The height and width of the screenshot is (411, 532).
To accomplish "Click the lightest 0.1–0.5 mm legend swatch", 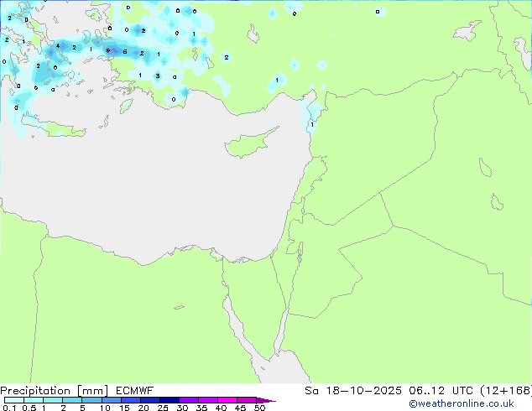I will click(x=14, y=400).
